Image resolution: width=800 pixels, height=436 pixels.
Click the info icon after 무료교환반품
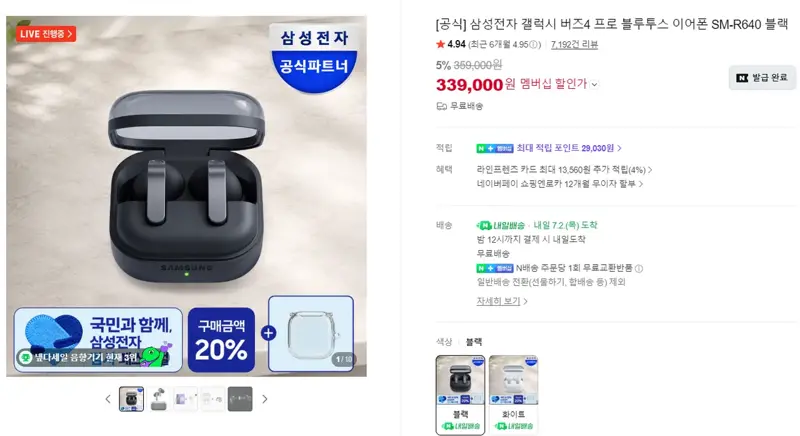click(639, 268)
